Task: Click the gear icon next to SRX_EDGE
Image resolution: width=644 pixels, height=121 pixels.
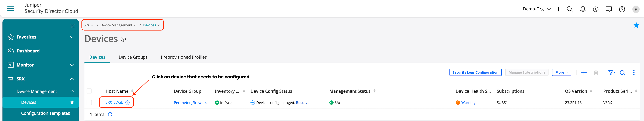Action: tap(128, 103)
